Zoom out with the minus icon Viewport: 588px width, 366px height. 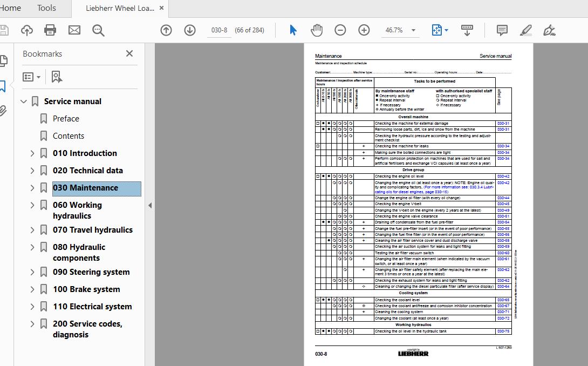pos(340,30)
